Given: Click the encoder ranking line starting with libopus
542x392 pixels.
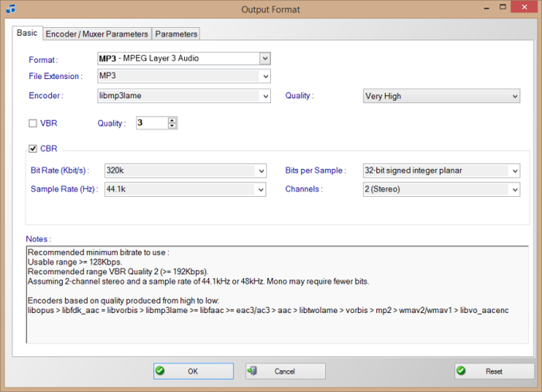Looking at the screenshot, I should point(269,311).
